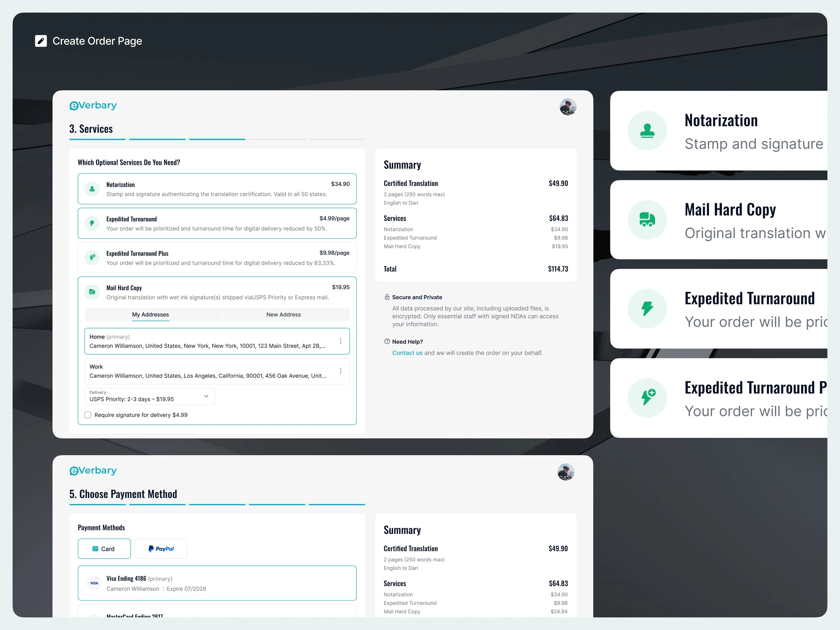Click eVerbary logo in Services panel

(93, 106)
